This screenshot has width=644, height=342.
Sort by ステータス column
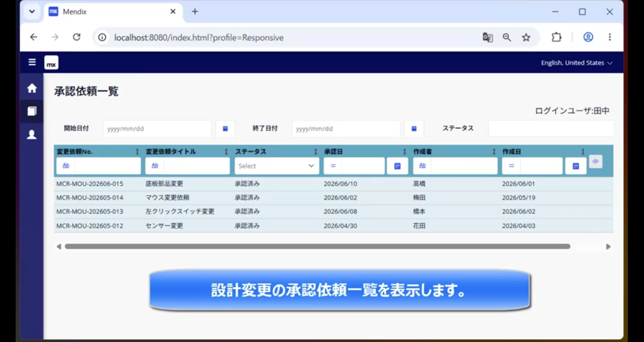click(315, 152)
